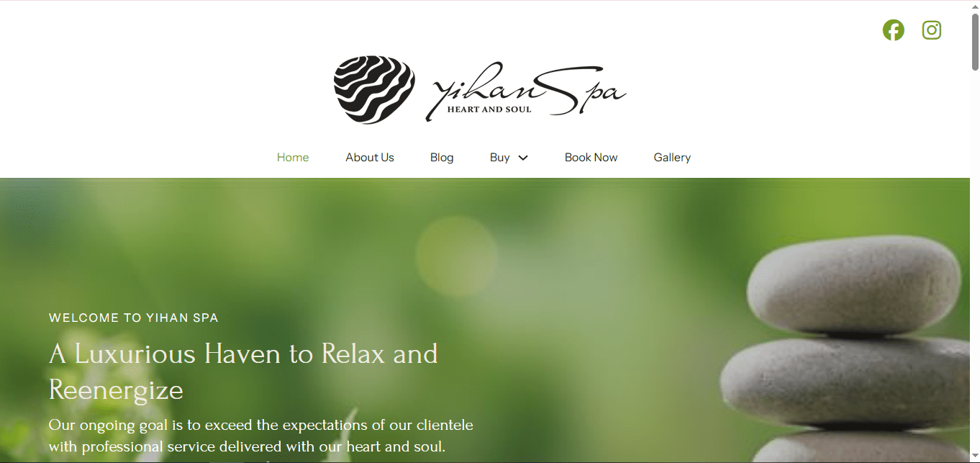This screenshot has height=463, width=980.
Task: Select the Buy menu label
Action: [500, 158]
